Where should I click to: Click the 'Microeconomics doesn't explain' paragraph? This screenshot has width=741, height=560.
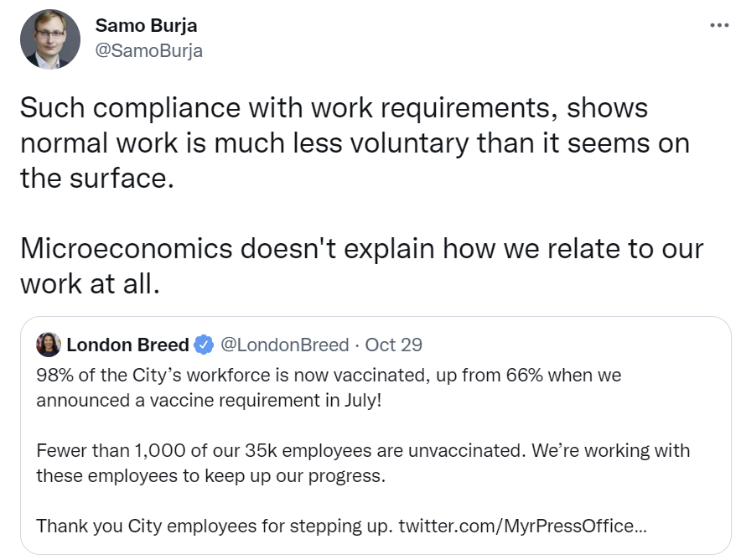tap(361, 266)
